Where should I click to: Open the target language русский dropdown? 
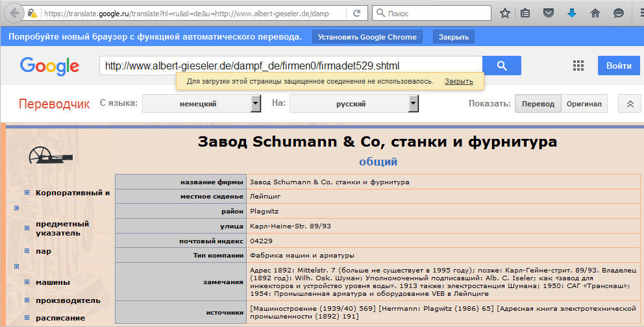(354, 104)
